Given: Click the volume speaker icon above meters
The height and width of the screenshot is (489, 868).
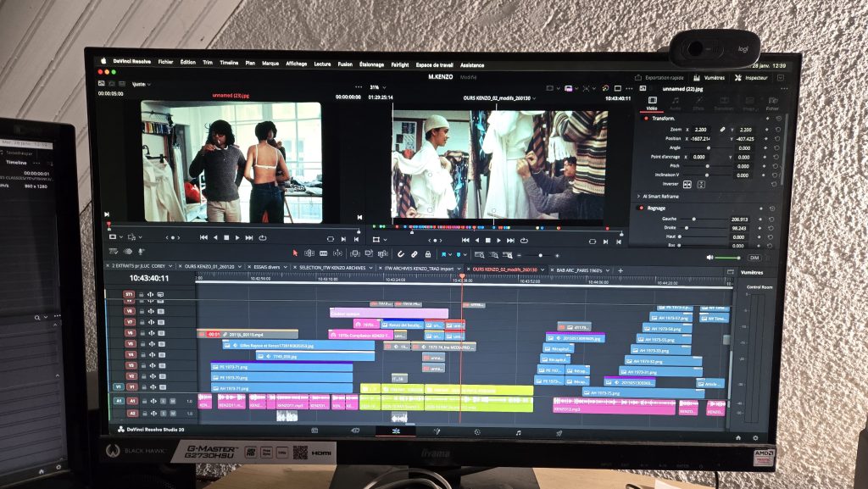Looking at the screenshot, I should coord(709,257).
